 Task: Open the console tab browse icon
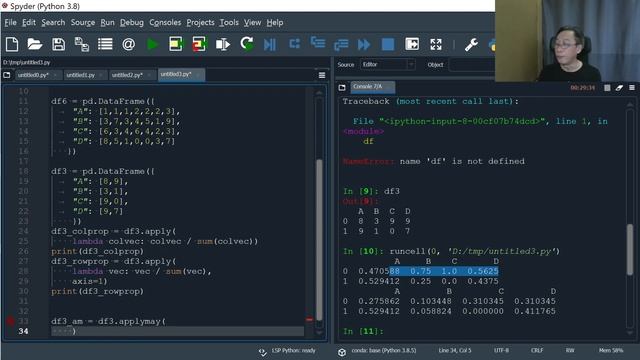(342, 87)
